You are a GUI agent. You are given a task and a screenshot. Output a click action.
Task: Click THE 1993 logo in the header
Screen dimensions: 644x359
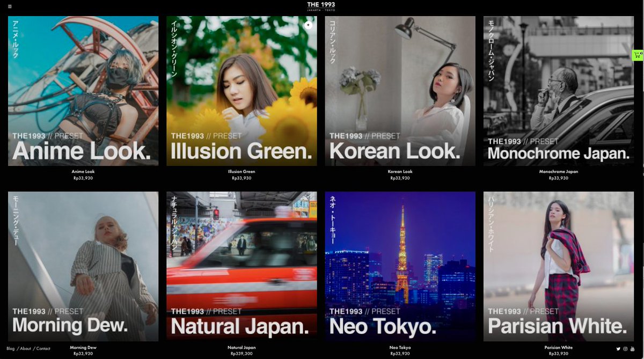[x=321, y=6]
